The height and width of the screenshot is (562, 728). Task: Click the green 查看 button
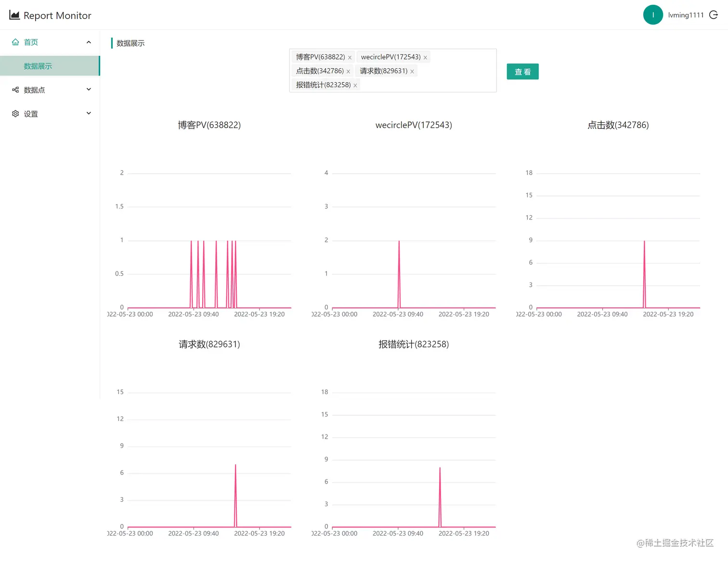tap(522, 72)
